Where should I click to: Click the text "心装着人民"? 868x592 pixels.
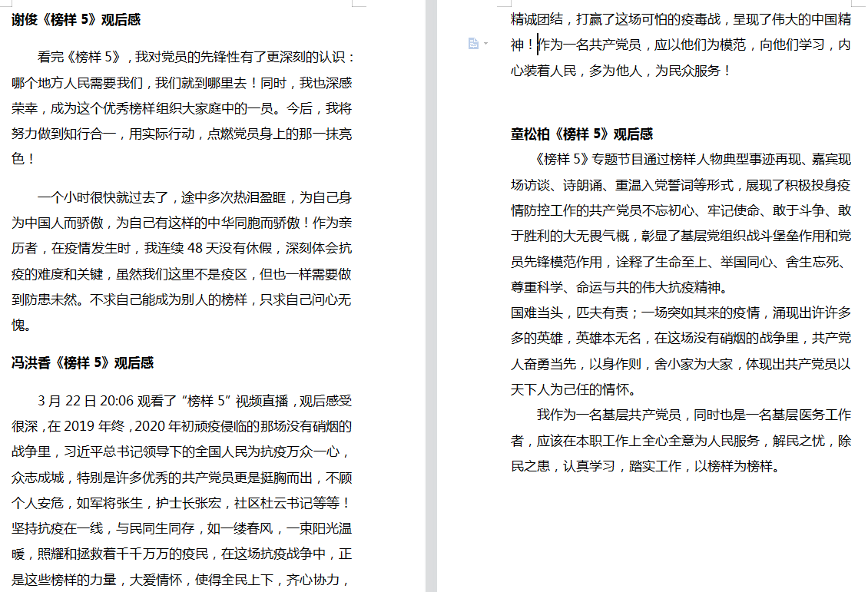coord(543,71)
